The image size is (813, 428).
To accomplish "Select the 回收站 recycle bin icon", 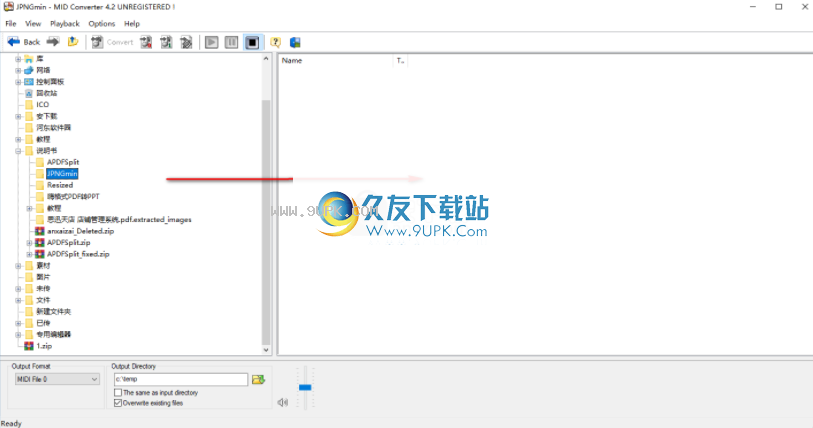I will tap(29, 93).
